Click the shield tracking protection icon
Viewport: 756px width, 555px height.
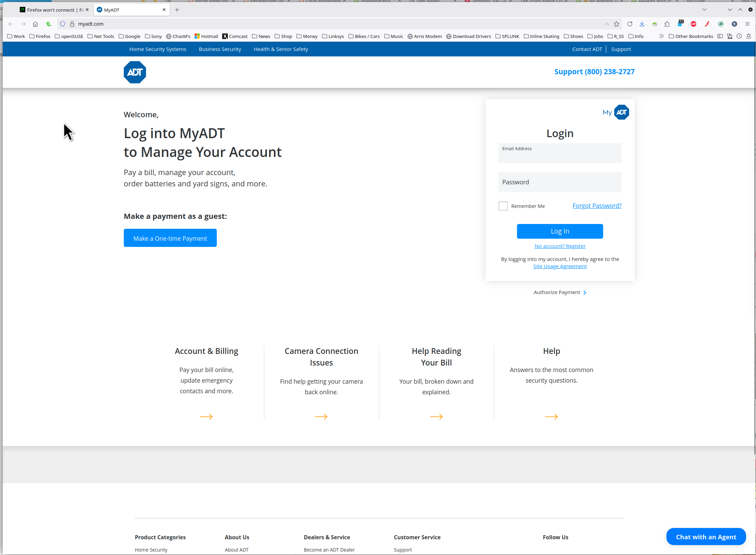click(63, 24)
